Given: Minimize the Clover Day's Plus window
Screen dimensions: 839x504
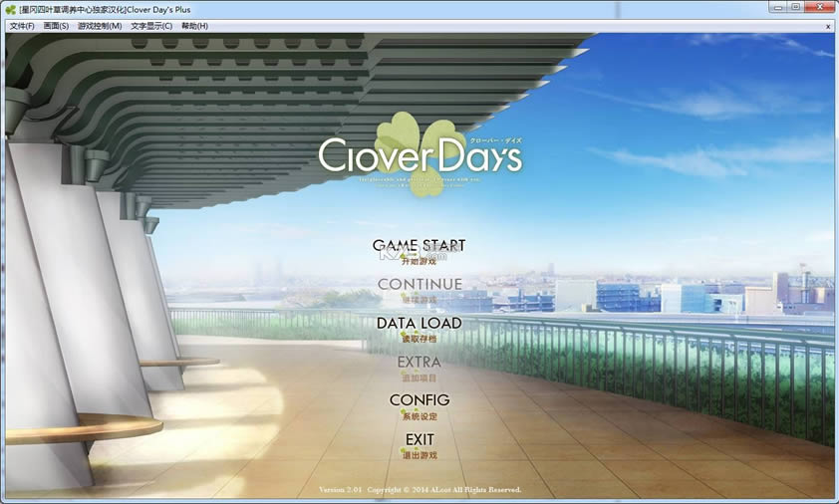Looking at the screenshot, I should [x=778, y=7].
